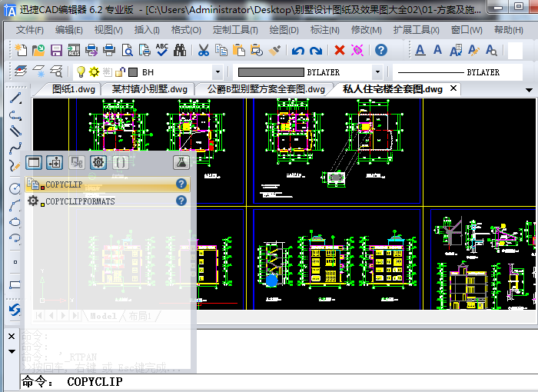Click the binoculars Find icon
Screen dimensions: 538x392
coord(180,50)
